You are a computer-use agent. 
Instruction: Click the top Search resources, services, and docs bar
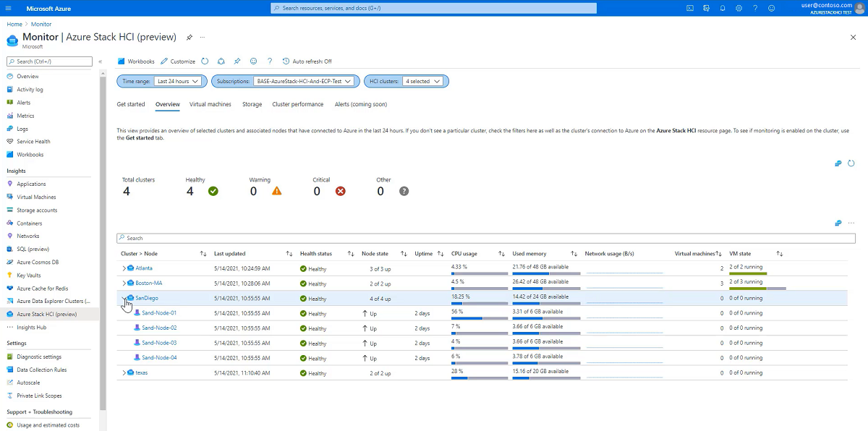[434, 8]
